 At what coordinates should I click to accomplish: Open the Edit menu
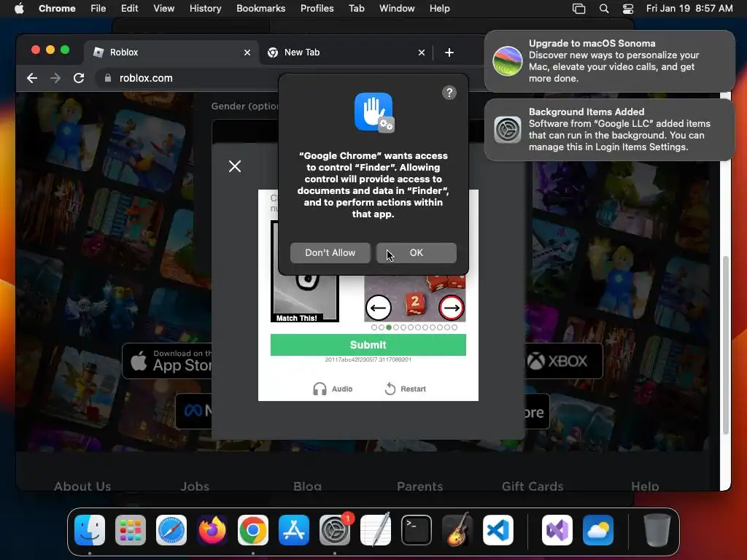(129, 9)
